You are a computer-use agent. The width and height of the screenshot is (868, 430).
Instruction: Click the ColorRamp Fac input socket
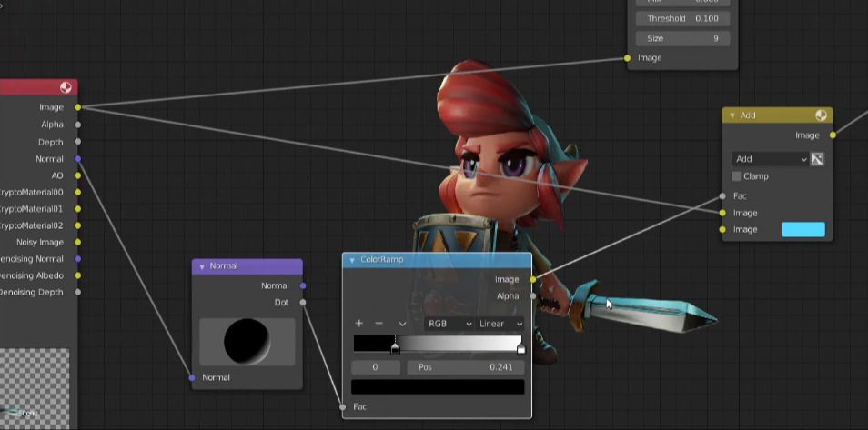pyautogui.click(x=343, y=407)
